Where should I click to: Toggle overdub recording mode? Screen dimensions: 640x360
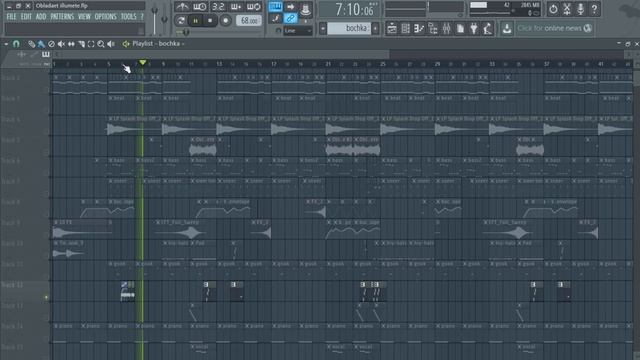pos(236,7)
